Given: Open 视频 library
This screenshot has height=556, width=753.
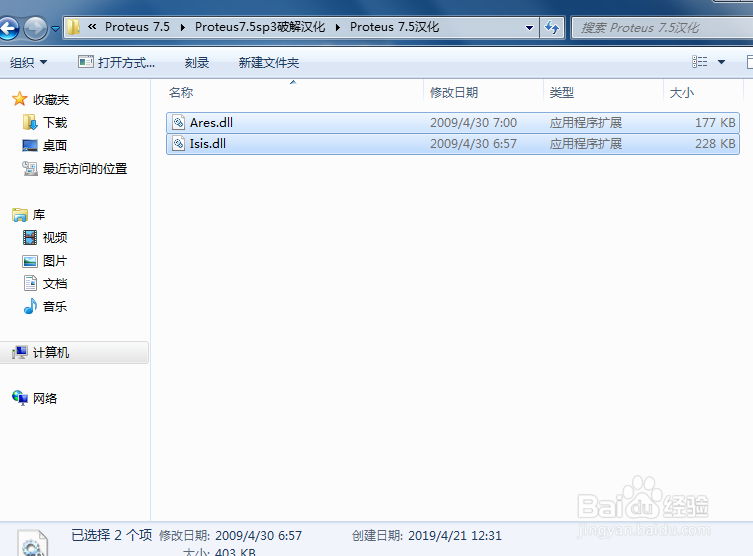Looking at the screenshot, I should [x=55, y=238].
